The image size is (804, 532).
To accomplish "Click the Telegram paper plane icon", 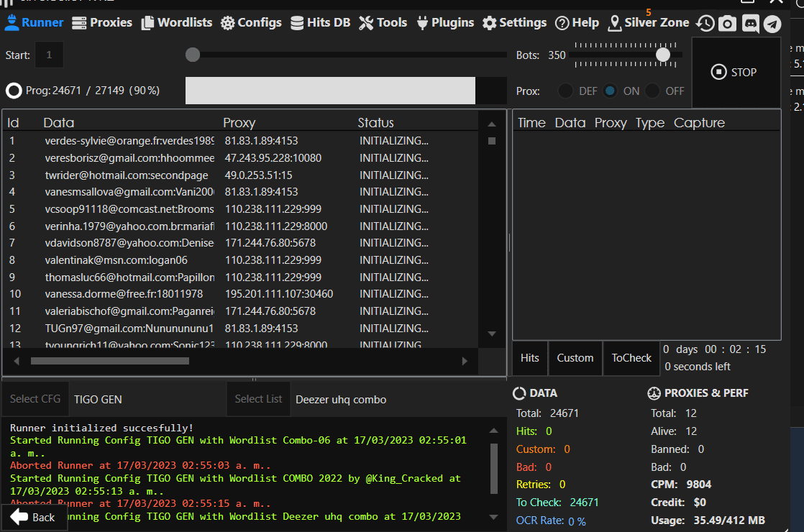I will (x=772, y=24).
